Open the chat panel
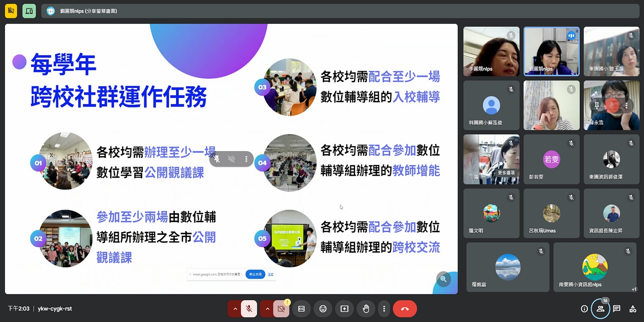 (617, 309)
